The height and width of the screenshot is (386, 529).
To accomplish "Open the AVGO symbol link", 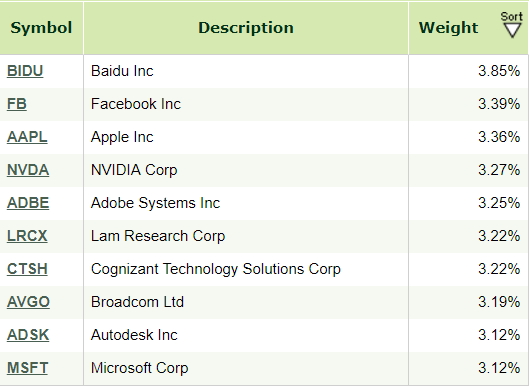I will pos(28,302).
